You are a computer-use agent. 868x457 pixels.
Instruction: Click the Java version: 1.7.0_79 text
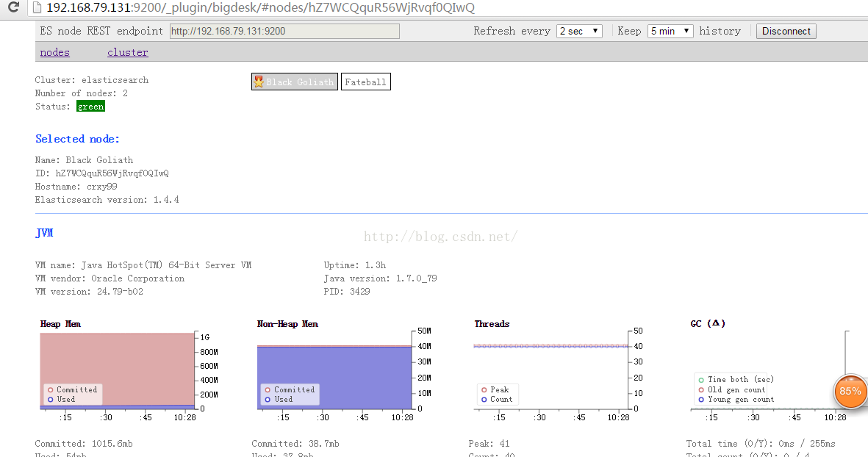(380, 279)
